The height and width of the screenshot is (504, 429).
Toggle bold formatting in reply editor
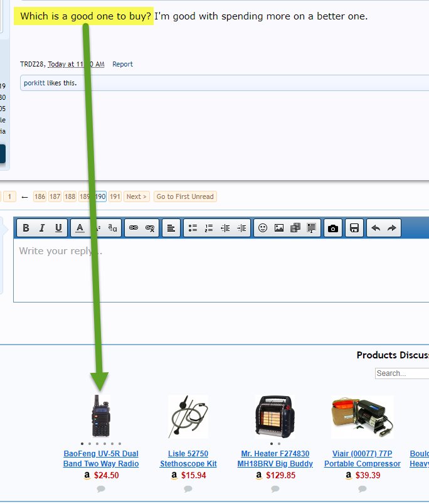pos(26,228)
